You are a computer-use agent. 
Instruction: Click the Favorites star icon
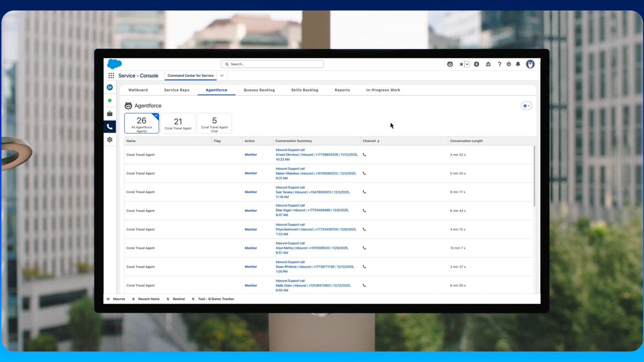(461, 64)
